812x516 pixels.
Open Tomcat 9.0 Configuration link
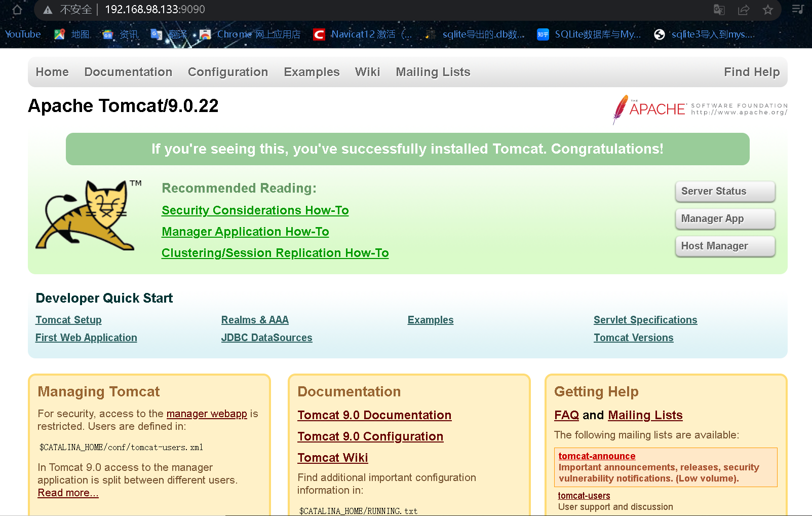point(370,437)
